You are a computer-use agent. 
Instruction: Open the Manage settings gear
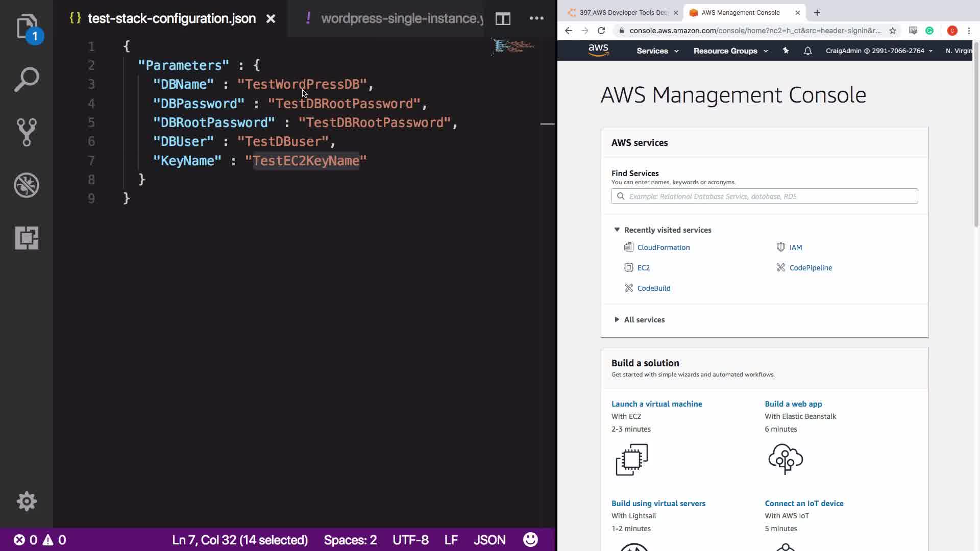(x=27, y=501)
